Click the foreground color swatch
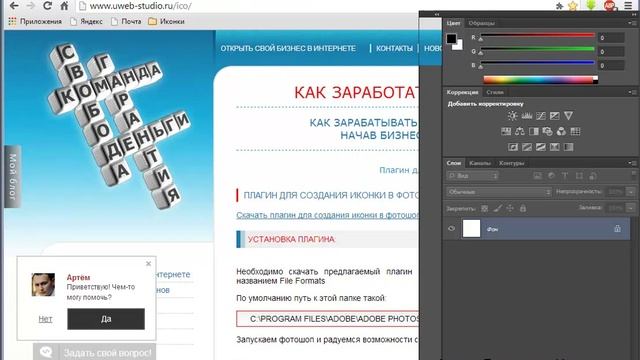 tap(451, 39)
